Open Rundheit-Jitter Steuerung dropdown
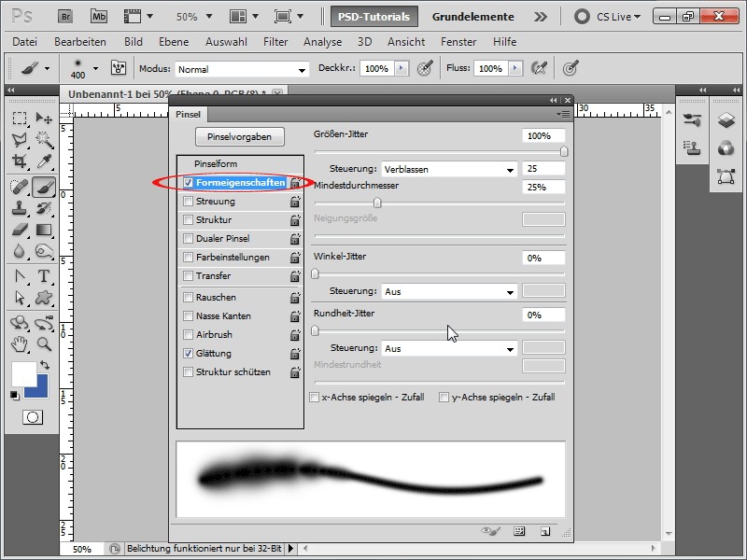Image resolution: width=747 pixels, height=560 pixels. [x=449, y=348]
